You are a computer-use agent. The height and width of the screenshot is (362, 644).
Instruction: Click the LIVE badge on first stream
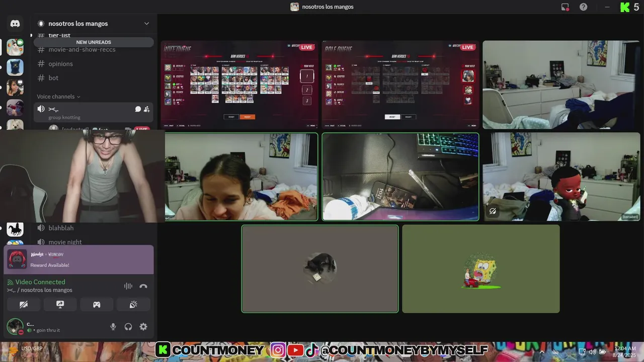coord(306,47)
